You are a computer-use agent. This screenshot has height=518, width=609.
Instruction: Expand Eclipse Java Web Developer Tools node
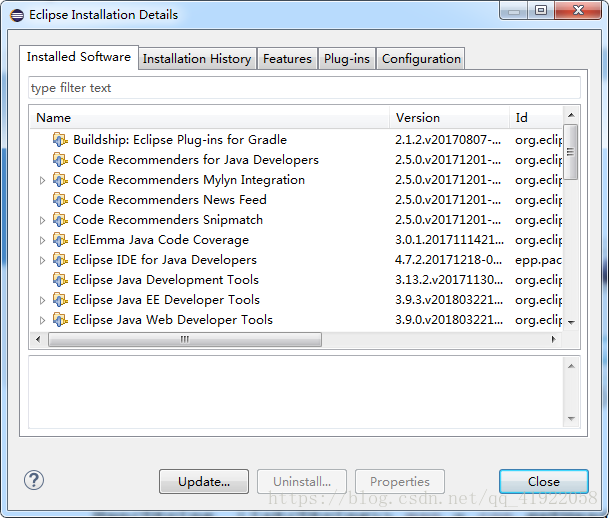coord(42,320)
